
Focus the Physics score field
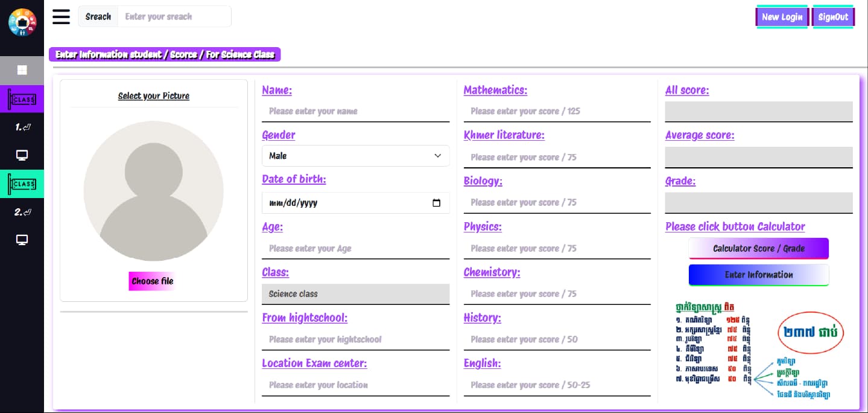[x=557, y=248]
